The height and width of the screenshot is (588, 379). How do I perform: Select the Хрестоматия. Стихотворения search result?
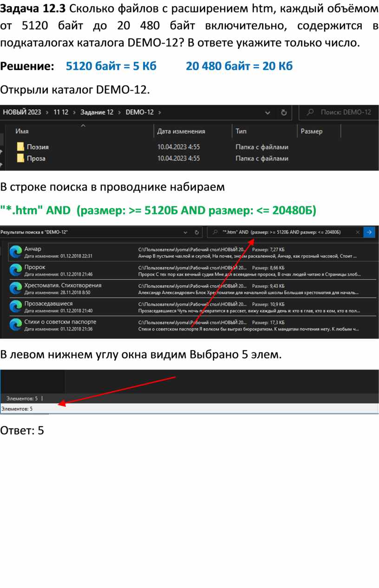pyautogui.click(x=63, y=285)
